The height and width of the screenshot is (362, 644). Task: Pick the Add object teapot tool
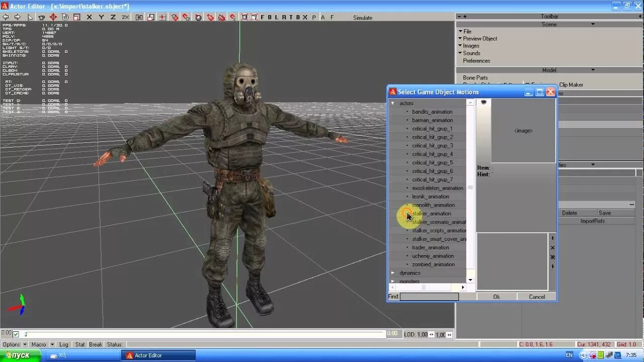pos(41,17)
